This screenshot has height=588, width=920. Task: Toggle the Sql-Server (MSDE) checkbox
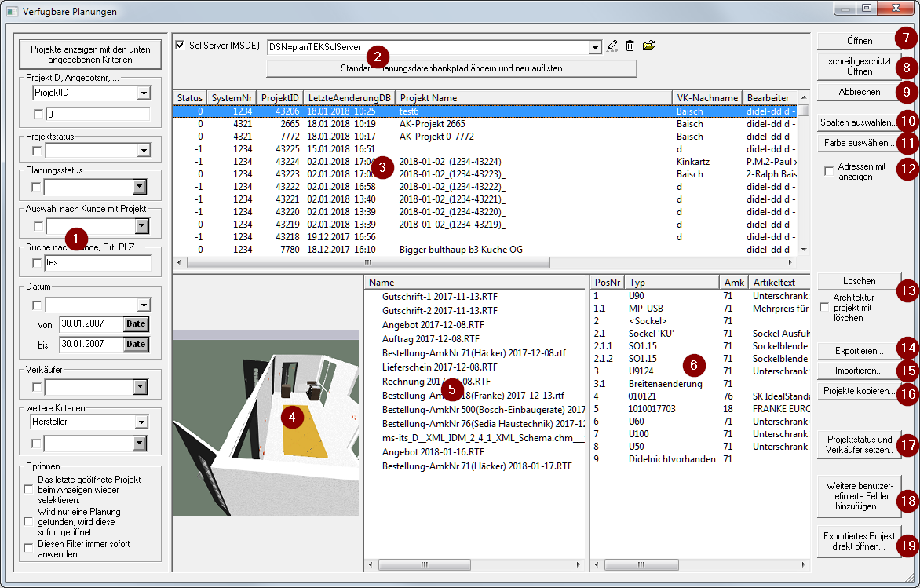point(180,46)
